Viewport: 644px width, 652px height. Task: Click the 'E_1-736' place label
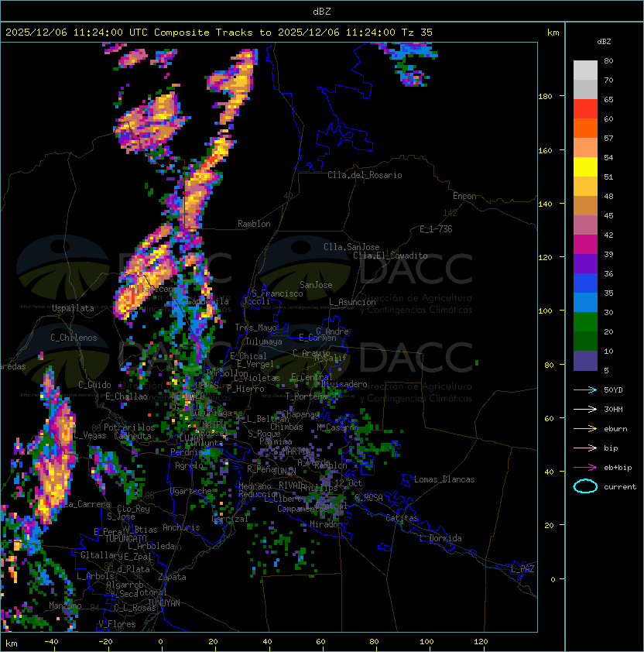436,229
